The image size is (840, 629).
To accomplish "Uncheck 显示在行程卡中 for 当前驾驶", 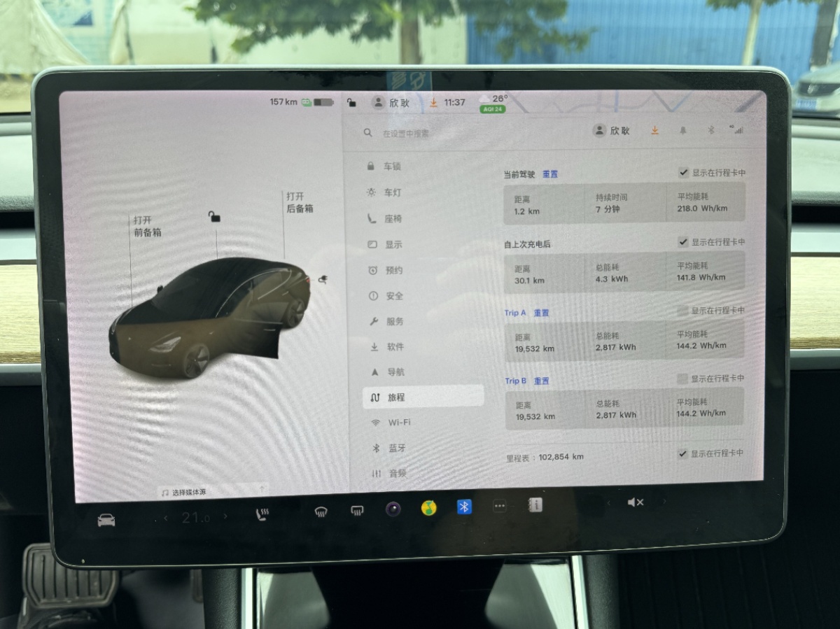I will 683,173.
